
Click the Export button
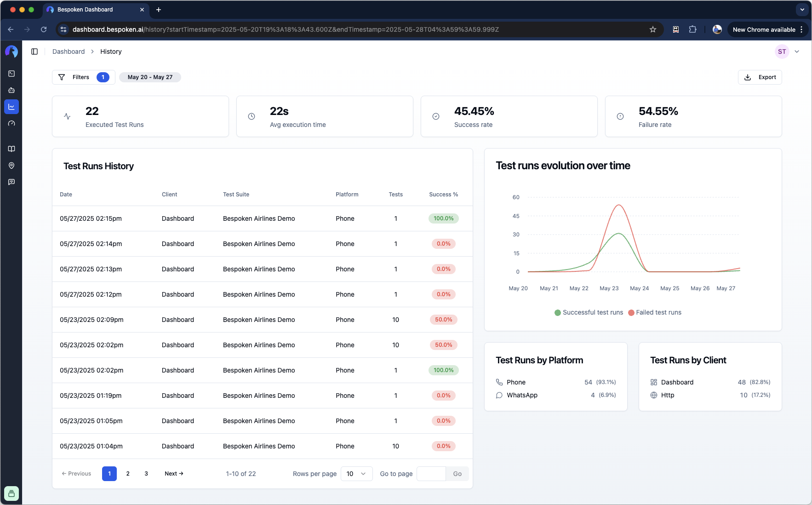tap(760, 77)
